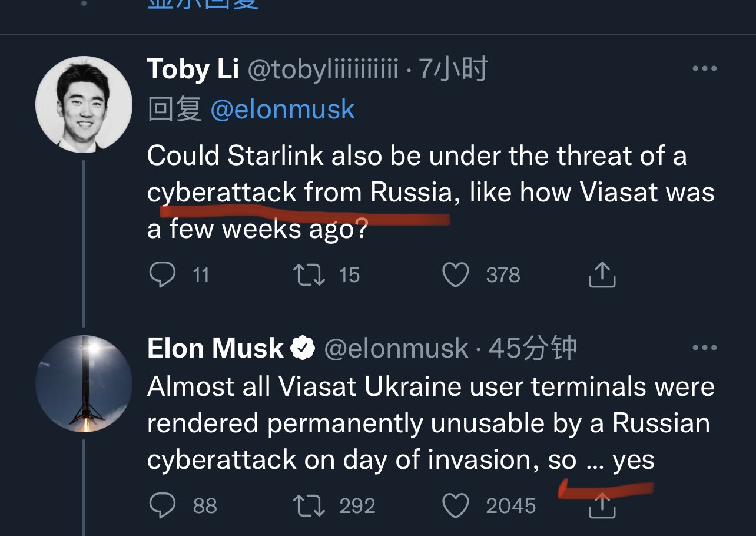Screen dimensions: 756x536
Task: Like Elon Musk's tweet
Action: pos(456,506)
